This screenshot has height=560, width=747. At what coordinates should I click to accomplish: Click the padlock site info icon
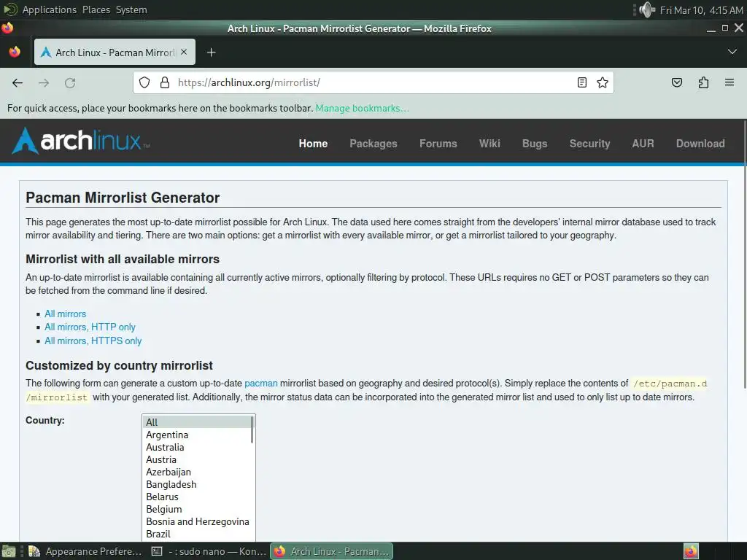[165, 82]
